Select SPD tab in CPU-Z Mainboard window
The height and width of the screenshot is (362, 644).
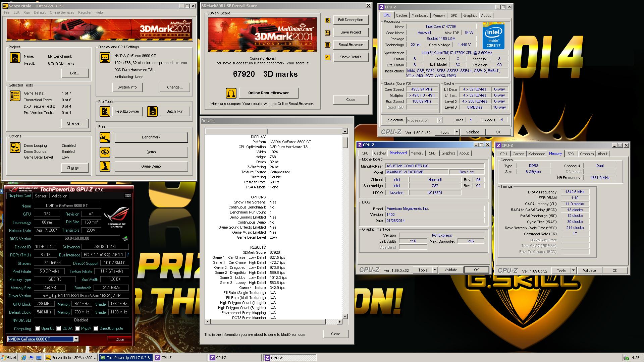coord(432,153)
